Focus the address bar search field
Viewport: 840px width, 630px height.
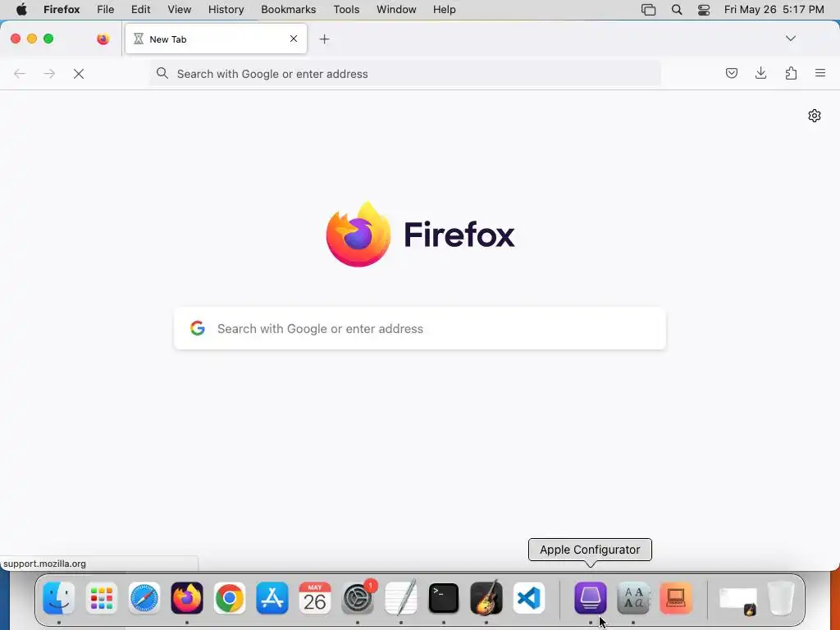pyautogui.click(x=405, y=74)
